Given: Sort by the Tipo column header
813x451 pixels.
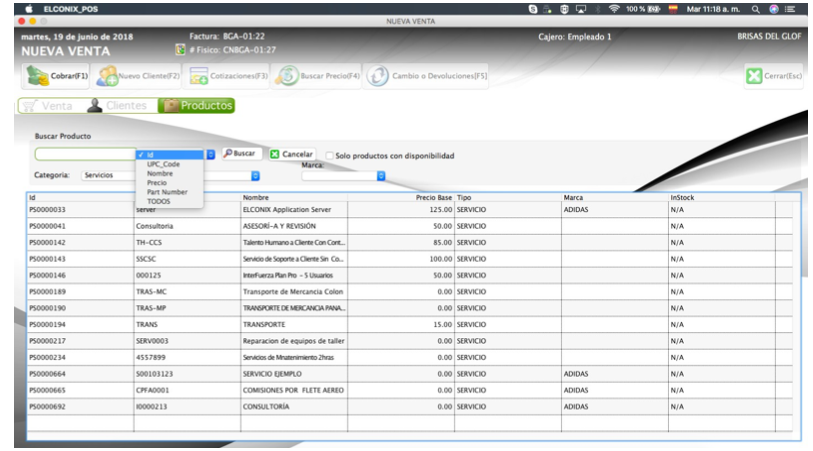Looking at the screenshot, I should tap(508, 198).
